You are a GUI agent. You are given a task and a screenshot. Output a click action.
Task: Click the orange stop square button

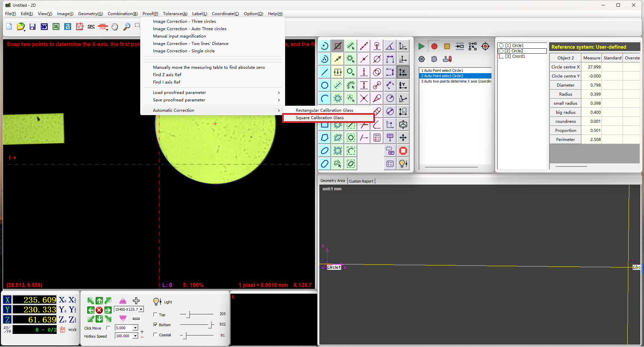447,46
